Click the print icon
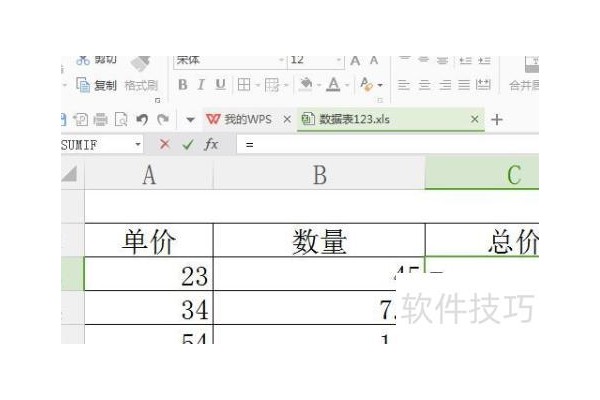The image size is (600, 400). point(101,120)
